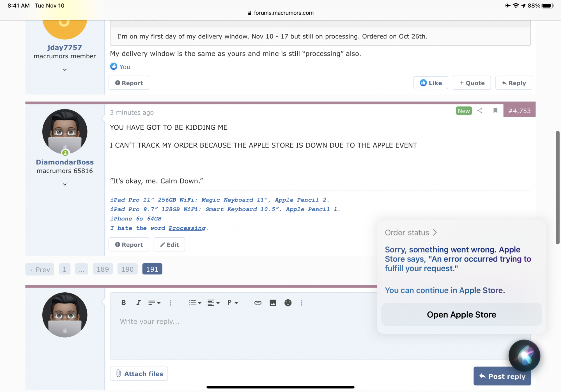Open more editor options after smiley
Image resolution: width=561 pixels, height=392 pixels.
[x=302, y=303]
